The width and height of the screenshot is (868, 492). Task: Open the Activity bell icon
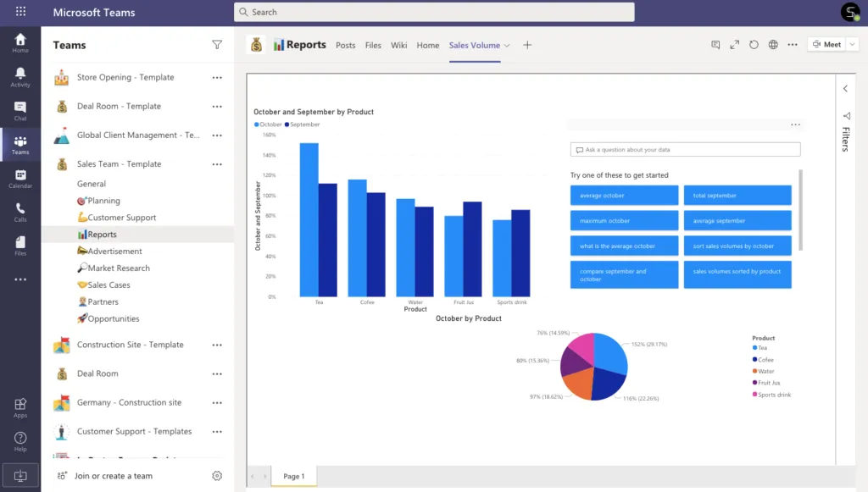tap(20, 77)
